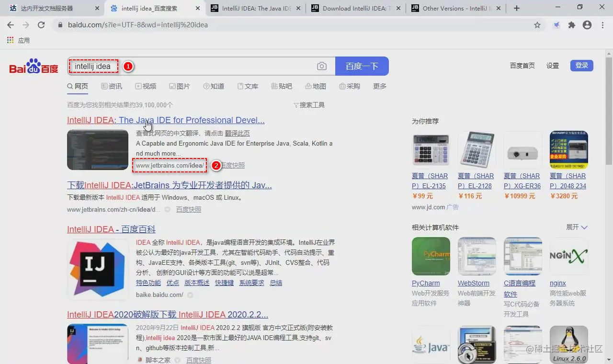Open 百度快照 under the zh-cn jetbrains result
The image size is (613, 364).
pyautogui.click(x=189, y=209)
